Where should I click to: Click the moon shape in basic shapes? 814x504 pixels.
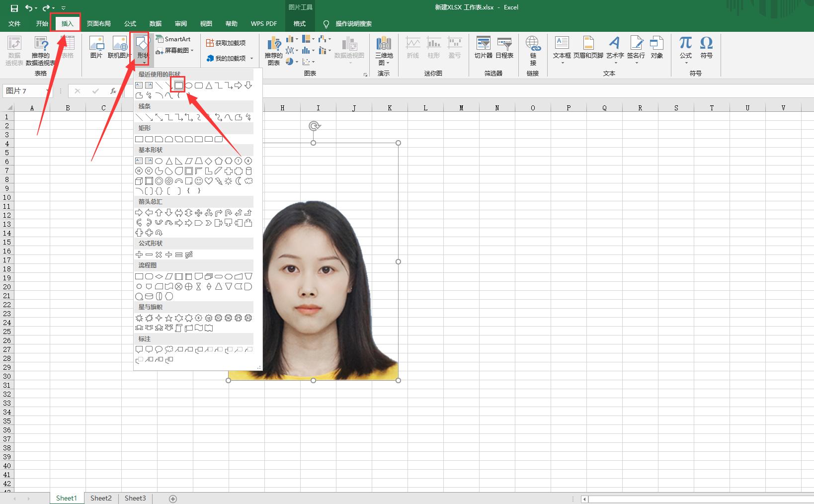pyautogui.click(x=239, y=181)
